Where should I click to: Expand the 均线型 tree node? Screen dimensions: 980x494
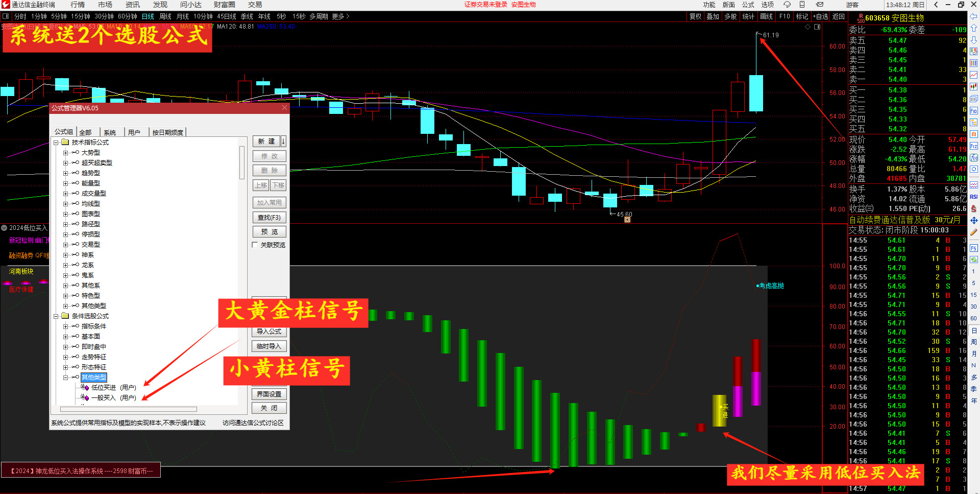point(65,204)
